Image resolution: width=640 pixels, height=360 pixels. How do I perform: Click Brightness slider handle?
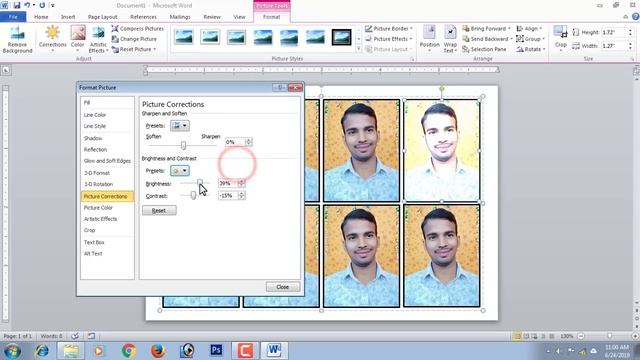pos(200,183)
